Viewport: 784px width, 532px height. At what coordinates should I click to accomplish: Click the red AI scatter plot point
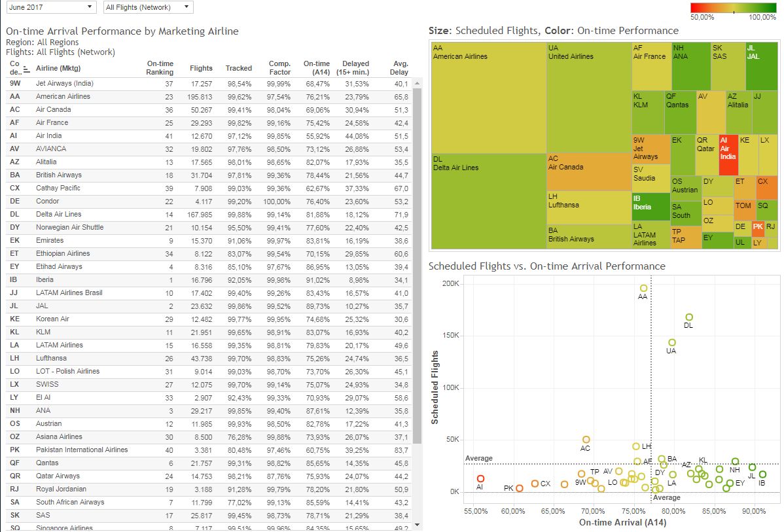click(x=480, y=478)
